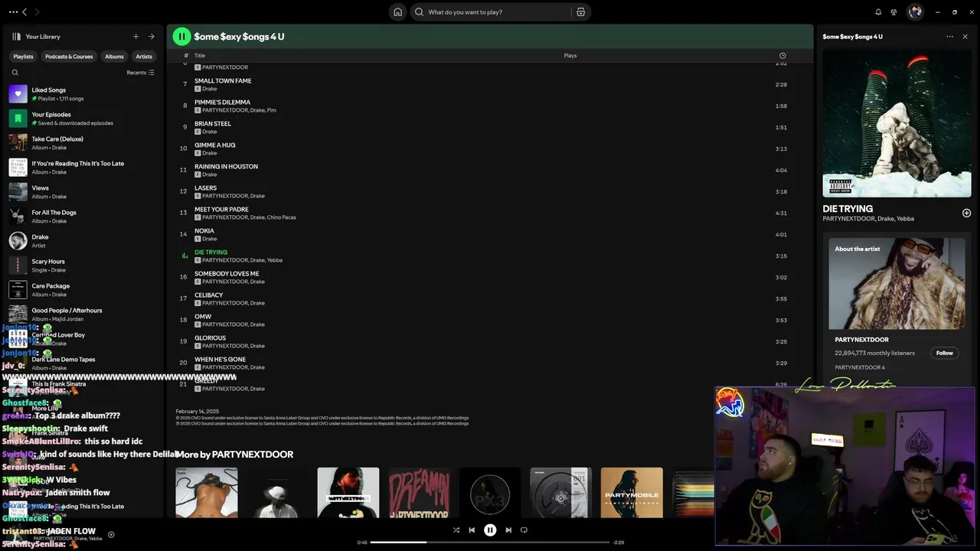Search in Your Library magnifier icon

[15, 73]
